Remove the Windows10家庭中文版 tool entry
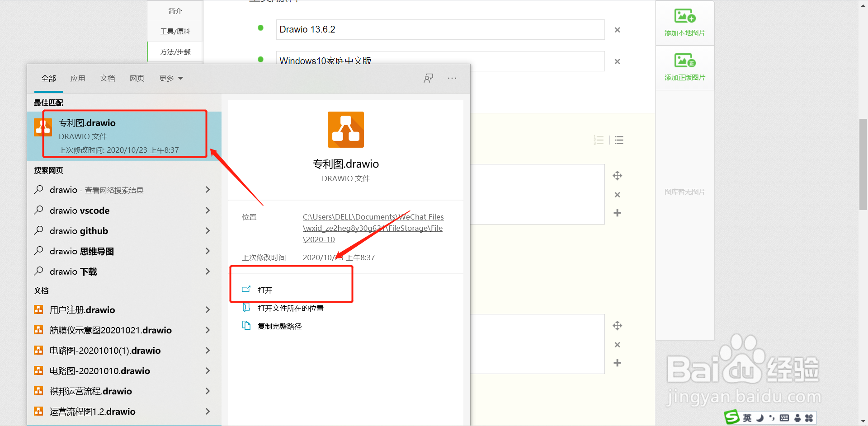 [617, 61]
